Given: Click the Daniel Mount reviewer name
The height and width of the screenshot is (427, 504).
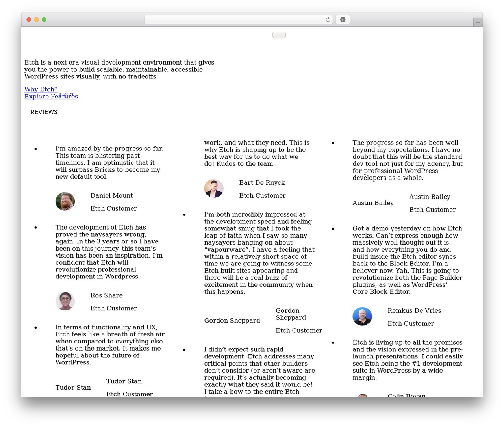Looking at the screenshot, I should click(x=111, y=195).
